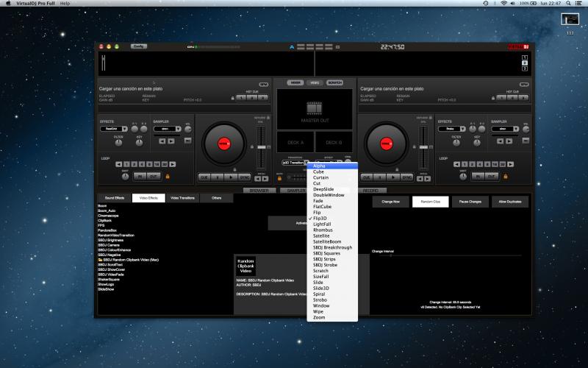588x368 pixels.
Task: Set loop IN point on left deck
Action: tap(140, 176)
